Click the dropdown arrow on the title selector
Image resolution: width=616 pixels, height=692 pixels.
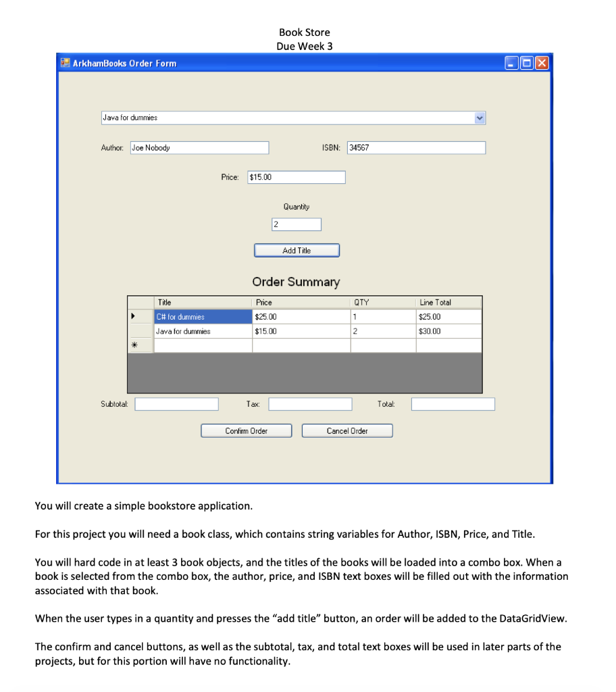coord(480,117)
